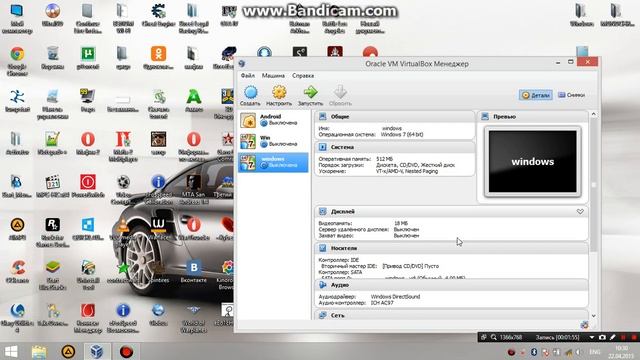Viewport: 640px width, 360px height.
Task: Click the Превью section header
Action: [533, 117]
